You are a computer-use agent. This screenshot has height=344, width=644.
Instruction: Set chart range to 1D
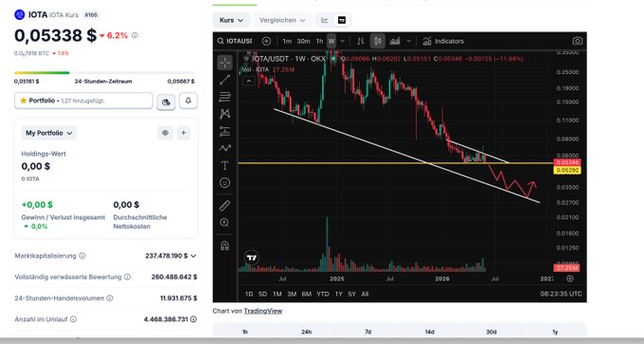(x=249, y=294)
